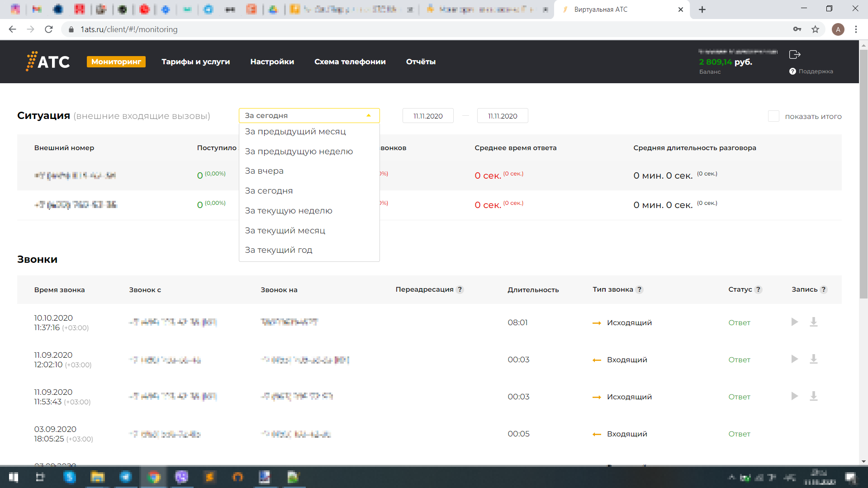This screenshot has width=868, height=488.
Task: Play recording of 12:02:10 incoming call
Action: point(794,359)
